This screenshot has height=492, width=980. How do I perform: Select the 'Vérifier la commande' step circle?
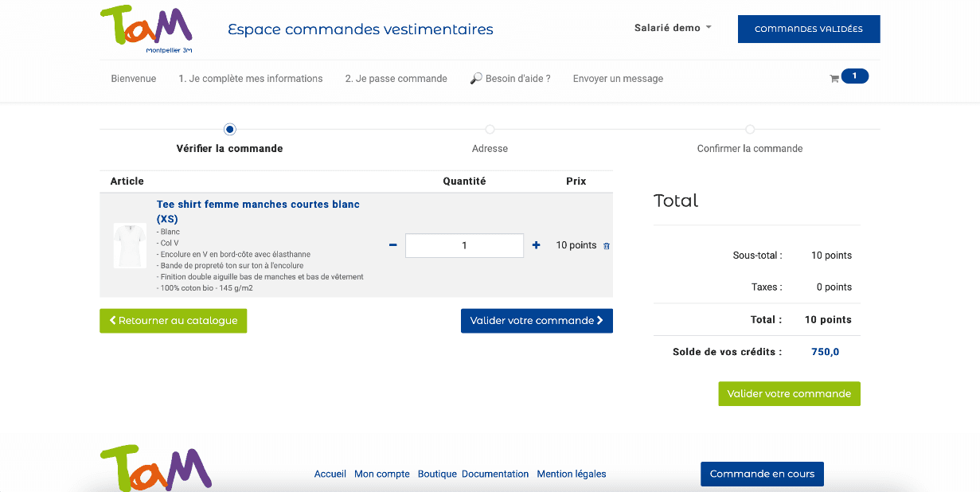(x=230, y=129)
